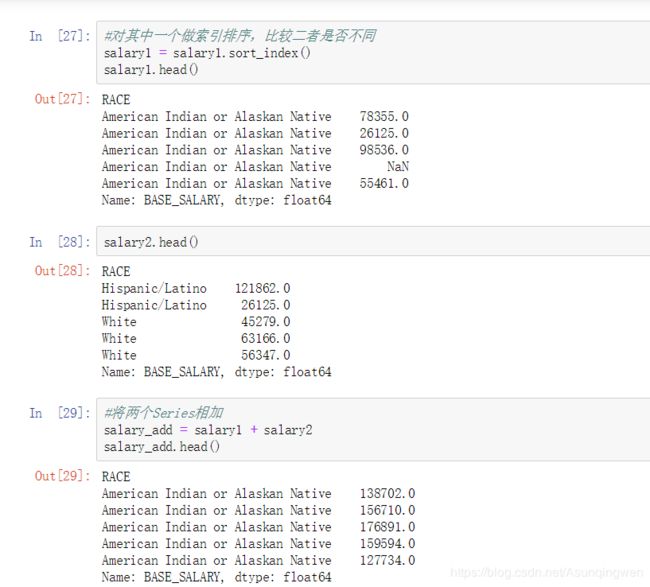Click value 63166.0 in Out[28]
This screenshot has width=650, height=587.
pyautogui.click(x=266, y=338)
